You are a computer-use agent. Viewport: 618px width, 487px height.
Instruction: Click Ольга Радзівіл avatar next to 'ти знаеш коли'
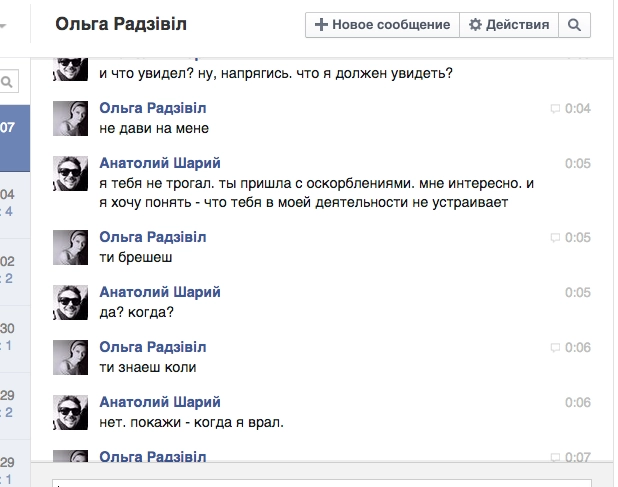point(70,356)
